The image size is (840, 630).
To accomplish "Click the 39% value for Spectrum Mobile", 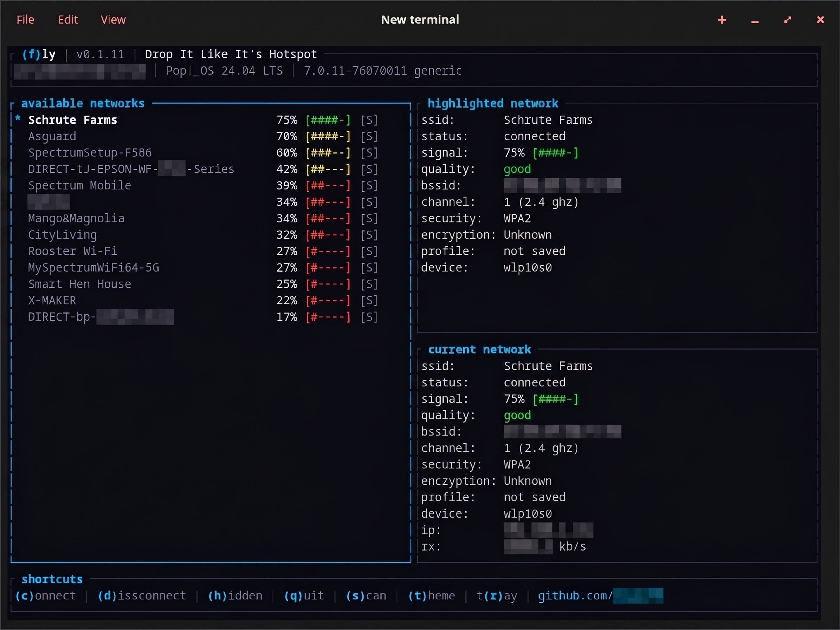I will [287, 185].
